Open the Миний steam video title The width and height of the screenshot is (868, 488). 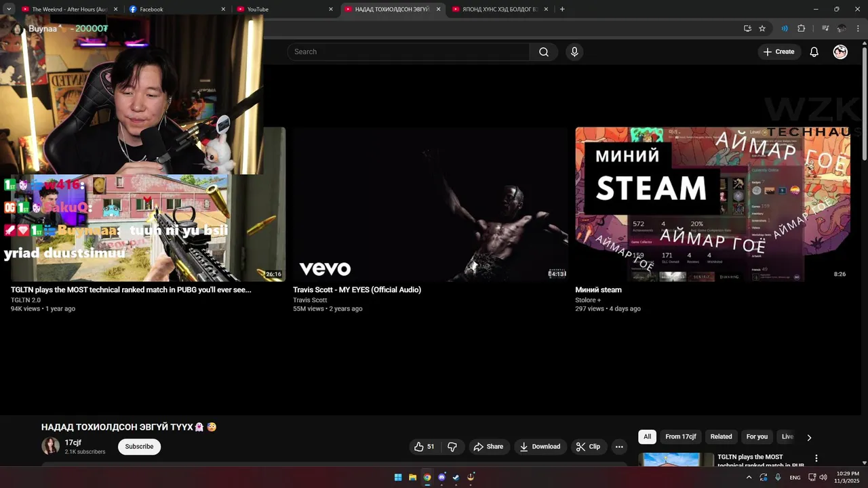pos(598,289)
